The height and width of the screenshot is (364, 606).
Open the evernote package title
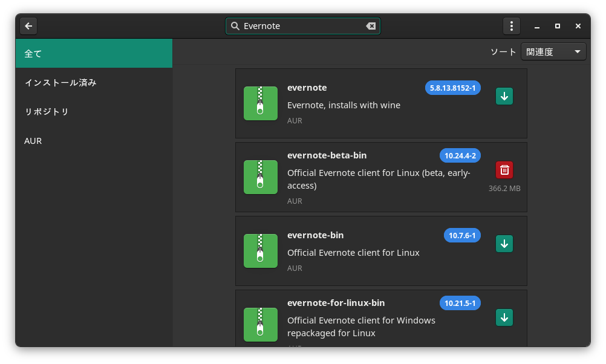click(x=307, y=88)
